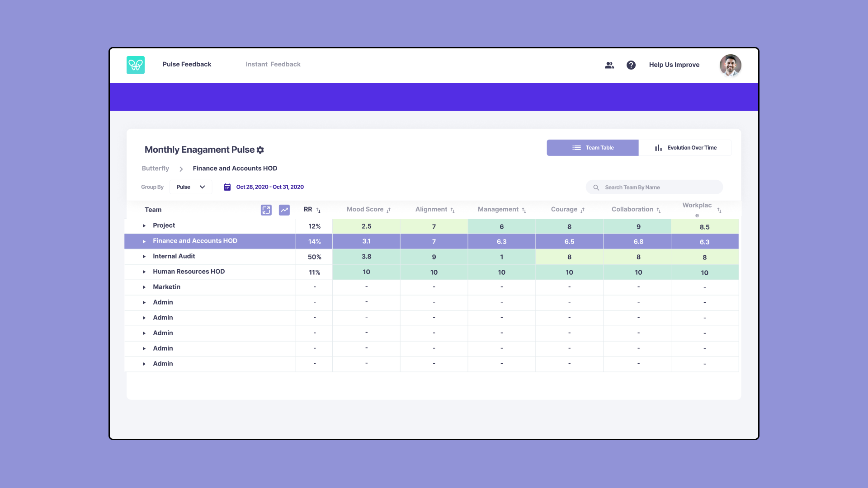Open the Instant Feedback tab
This screenshot has width=868, height=488.
pyautogui.click(x=273, y=65)
